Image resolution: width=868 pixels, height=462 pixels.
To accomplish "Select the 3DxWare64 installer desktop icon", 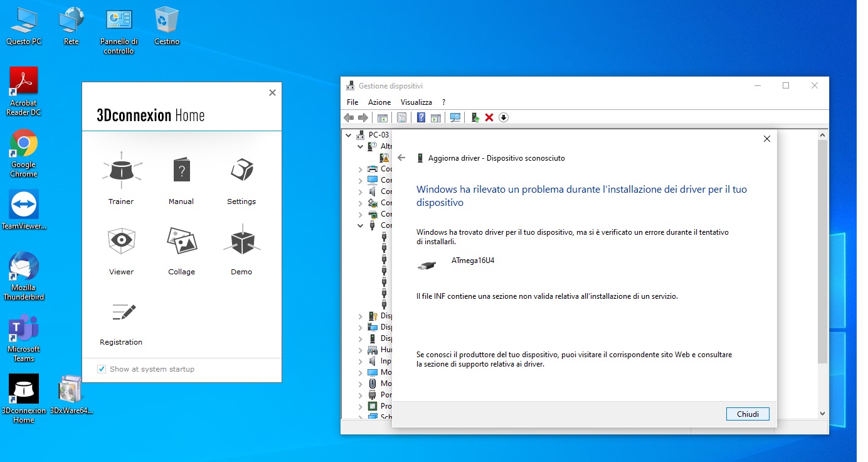I will pos(71,395).
